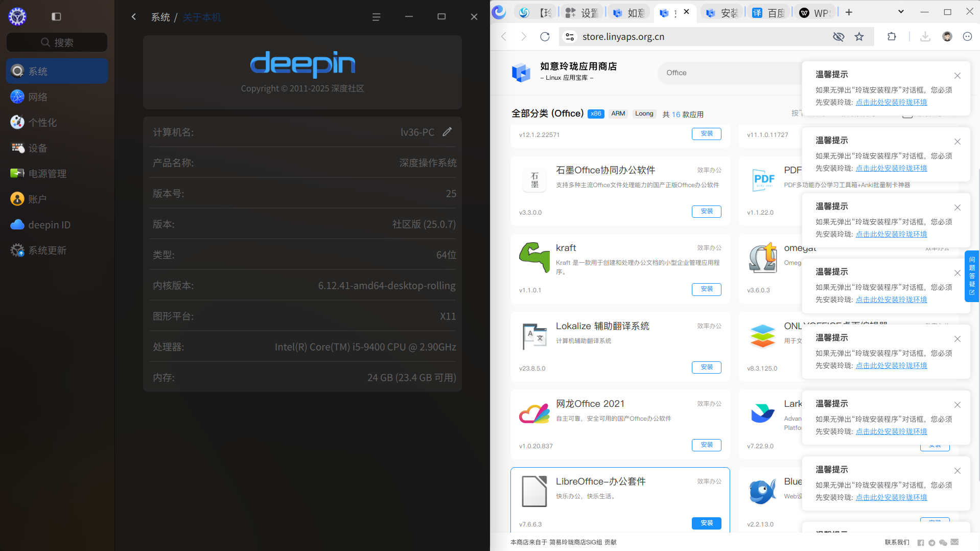The height and width of the screenshot is (551, 980).
Task: Toggle the tracking-protection eye icon in address bar
Action: (838, 37)
